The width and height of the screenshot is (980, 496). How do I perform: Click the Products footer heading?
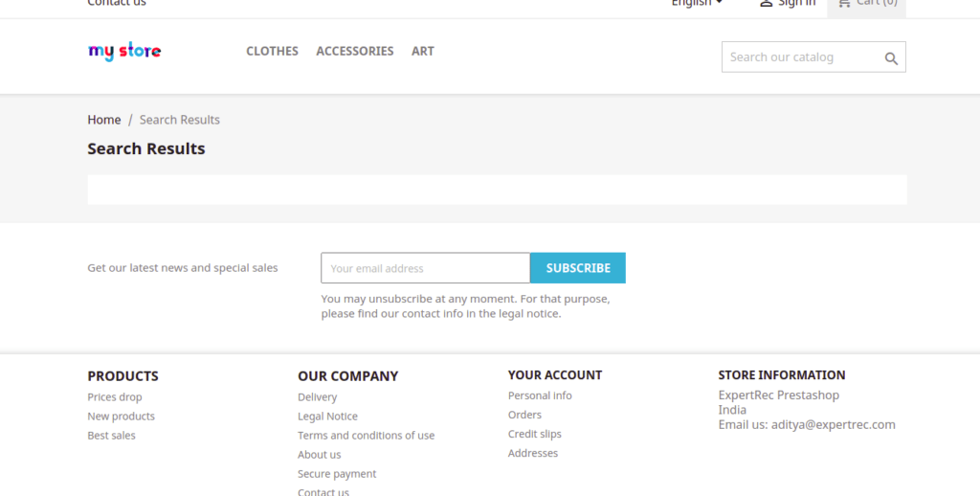coord(123,376)
